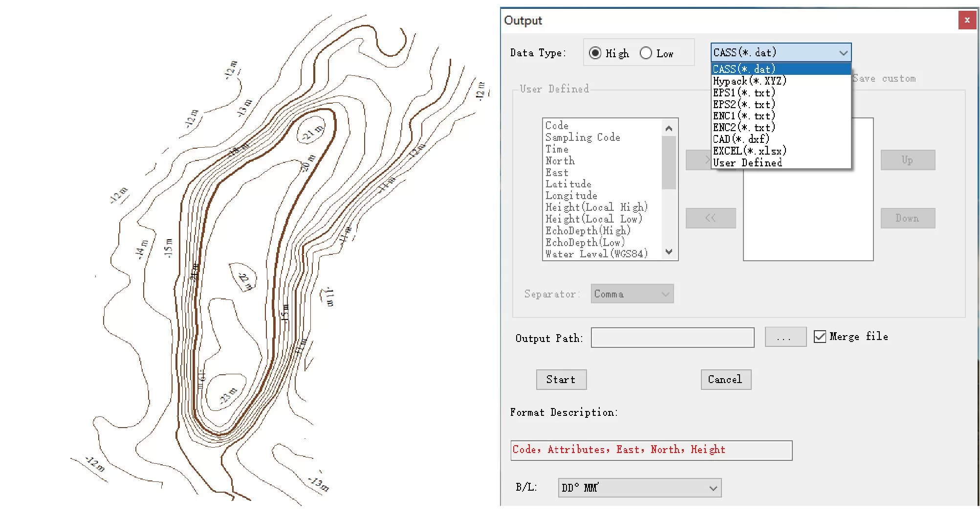Click the Start button

click(561, 380)
